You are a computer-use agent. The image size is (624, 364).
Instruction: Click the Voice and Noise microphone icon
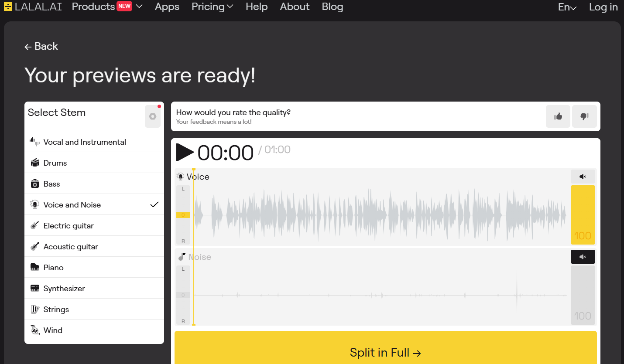click(x=35, y=204)
